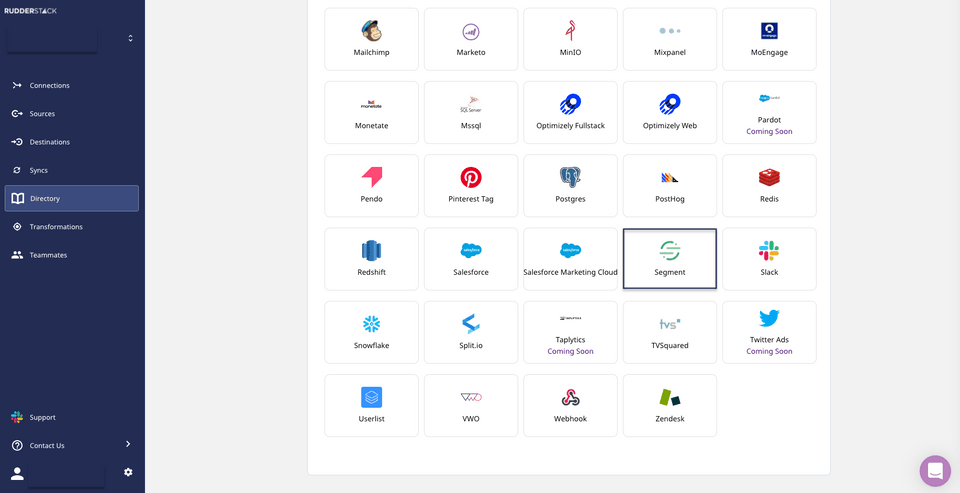Select the Snowflake logo icon
The width and height of the screenshot is (960, 493).
(x=371, y=324)
